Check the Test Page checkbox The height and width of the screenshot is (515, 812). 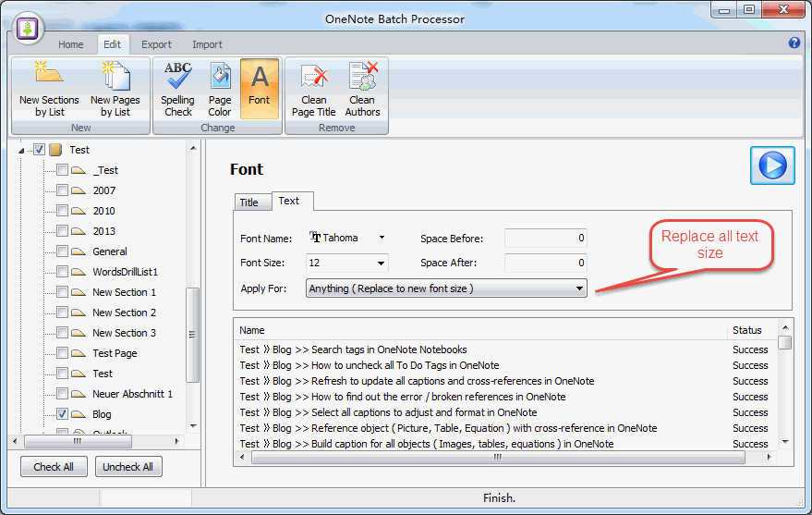(62, 353)
